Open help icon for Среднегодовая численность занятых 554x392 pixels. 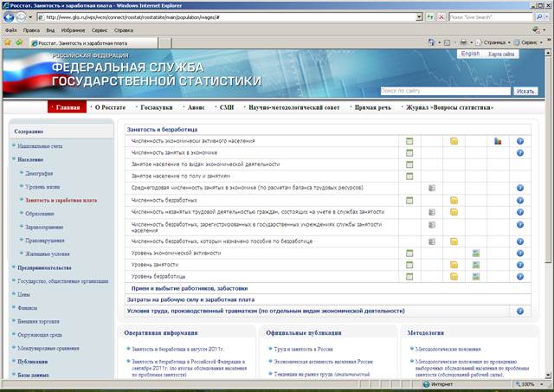[x=520, y=188]
